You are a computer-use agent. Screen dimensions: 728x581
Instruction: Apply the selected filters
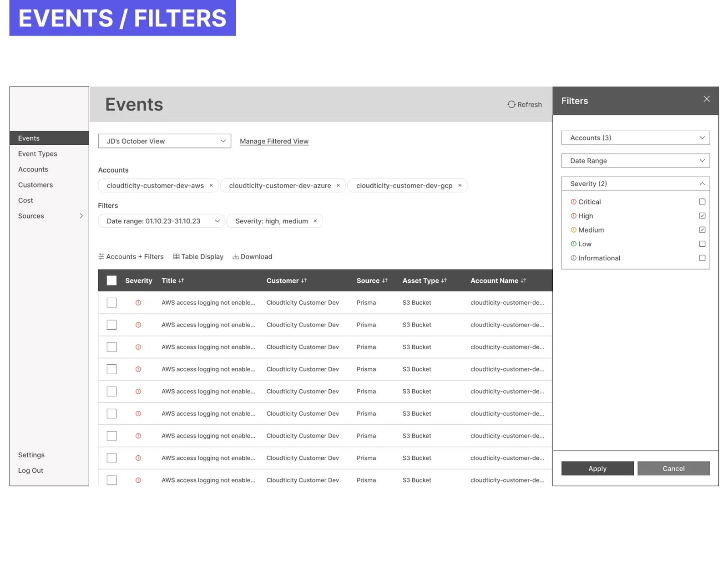[597, 468]
